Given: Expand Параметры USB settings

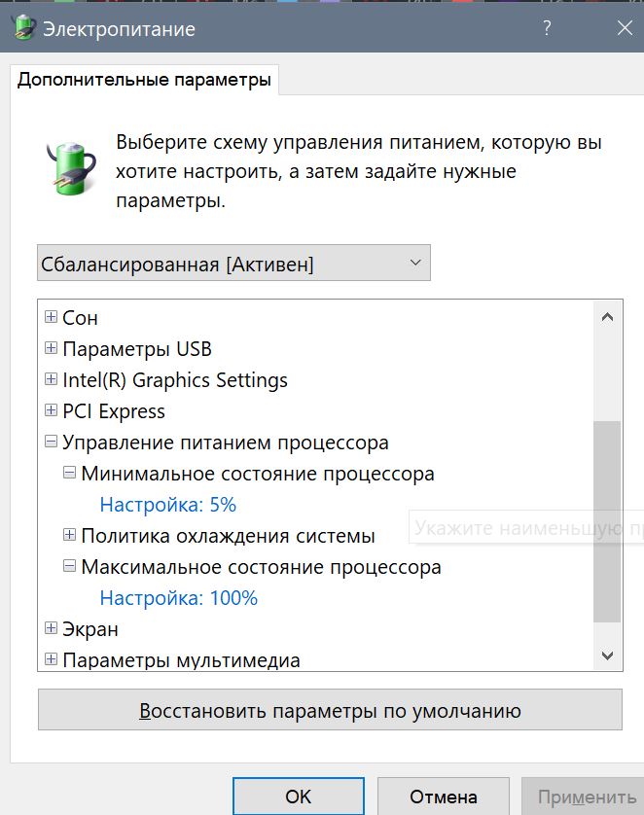Looking at the screenshot, I should [51, 349].
